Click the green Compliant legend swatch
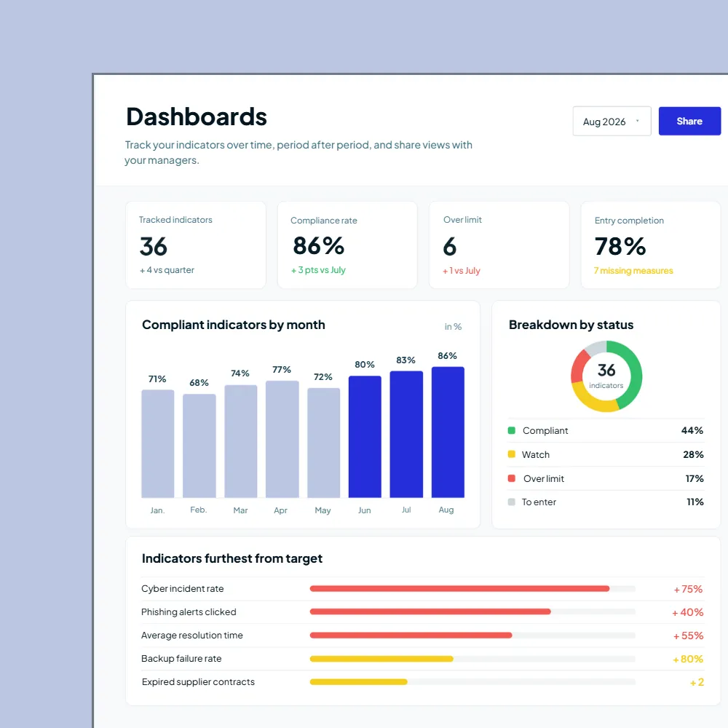The height and width of the screenshot is (728, 728). pyautogui.click(x=512, y=430)
